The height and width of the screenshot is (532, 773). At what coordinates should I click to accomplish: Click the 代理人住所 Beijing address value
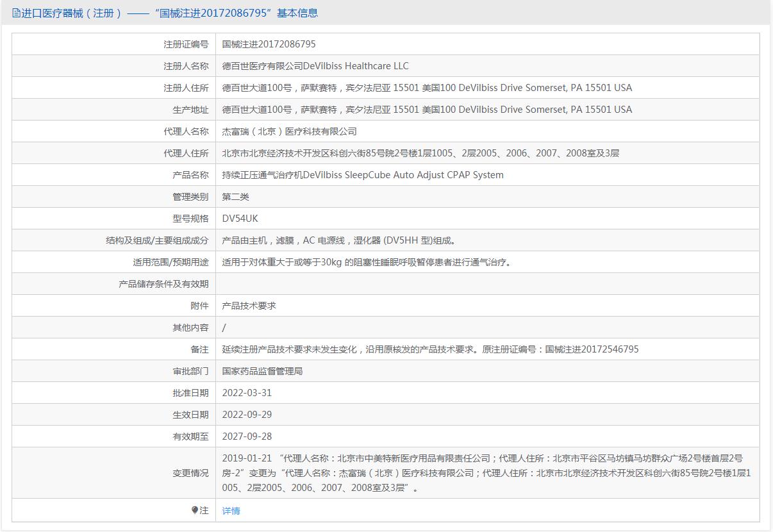[420, 153]
